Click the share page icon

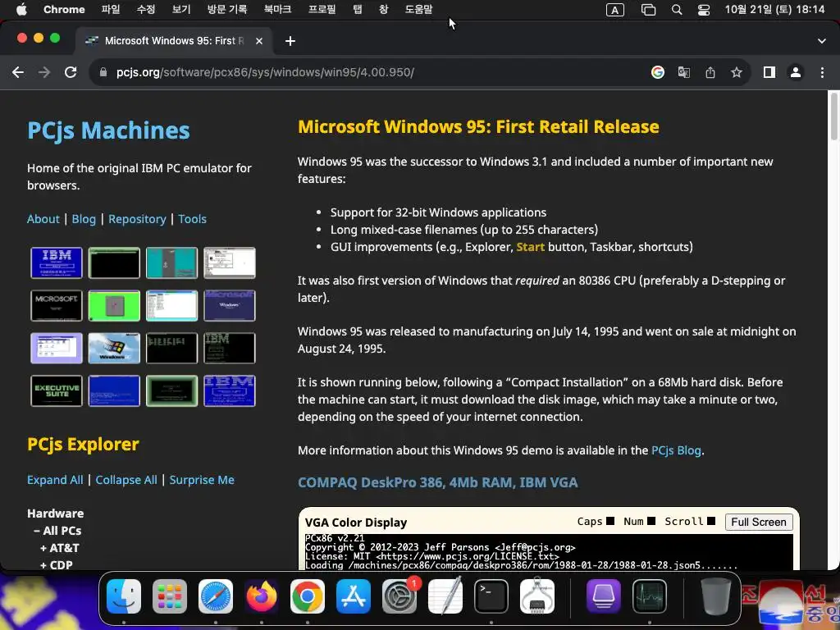tap(710, 72)
